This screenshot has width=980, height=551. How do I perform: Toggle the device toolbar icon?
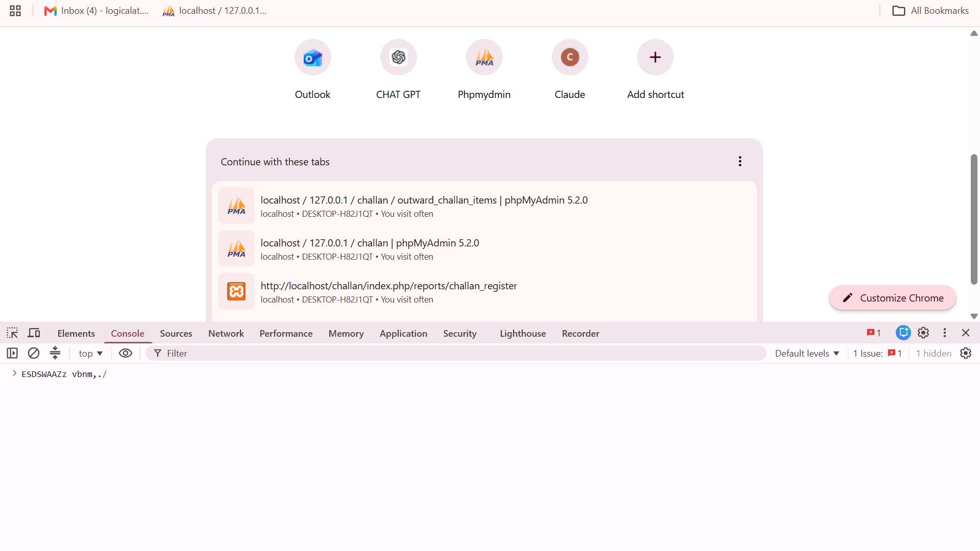point(34,333)
